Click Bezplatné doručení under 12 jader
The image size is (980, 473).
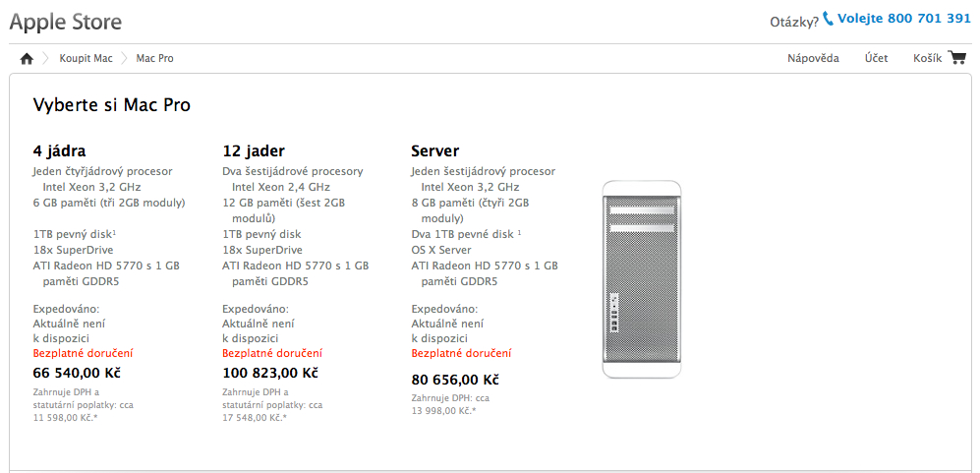pos(271,353)
